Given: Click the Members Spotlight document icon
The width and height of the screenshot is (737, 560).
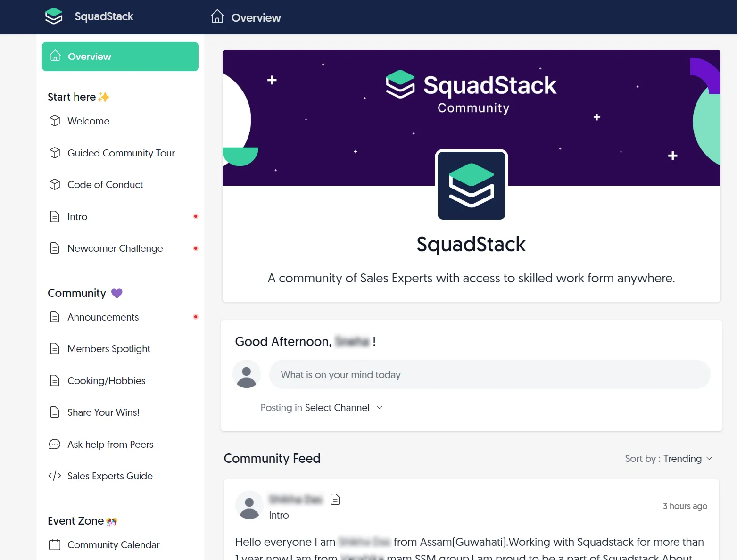Looking at the screenshot, I should pos(55,348).
